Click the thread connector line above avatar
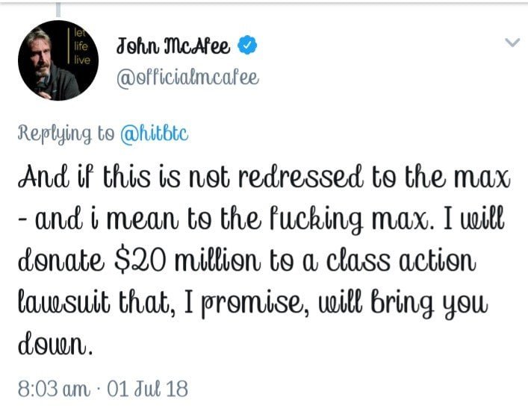The height and width of the screenshot is (420, 528). (x=58, y=9)
